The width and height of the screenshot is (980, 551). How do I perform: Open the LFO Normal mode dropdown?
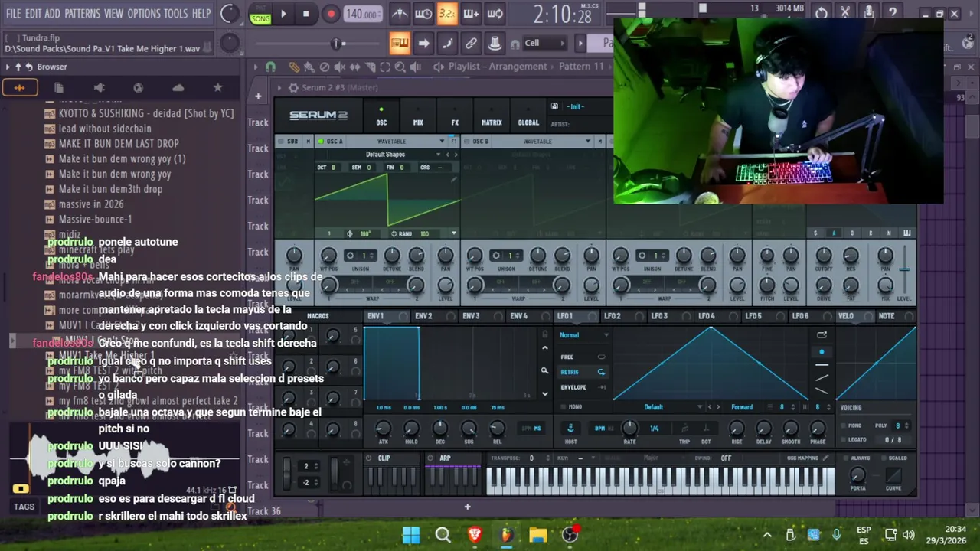pos(583,335)
